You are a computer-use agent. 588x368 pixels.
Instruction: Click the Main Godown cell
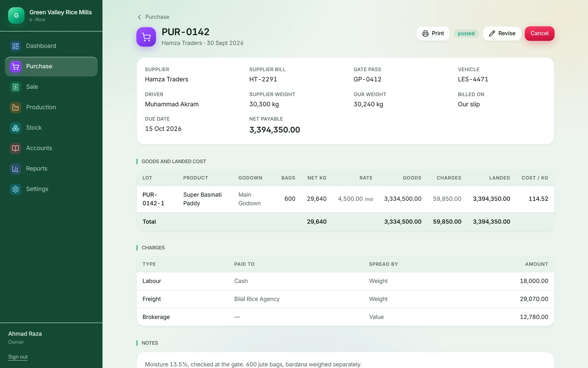tap(250, 199)
